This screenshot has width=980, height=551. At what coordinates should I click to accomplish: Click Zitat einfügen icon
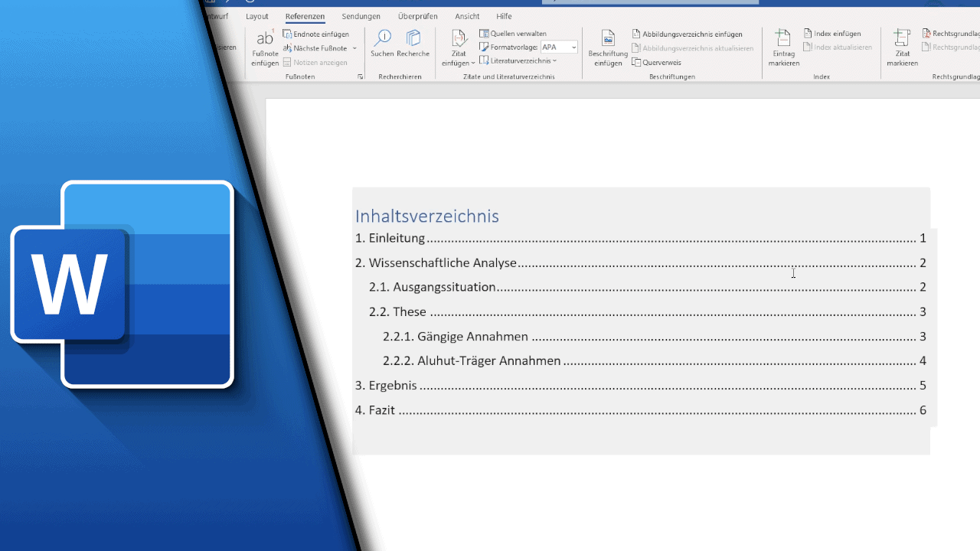pos(459,39)
